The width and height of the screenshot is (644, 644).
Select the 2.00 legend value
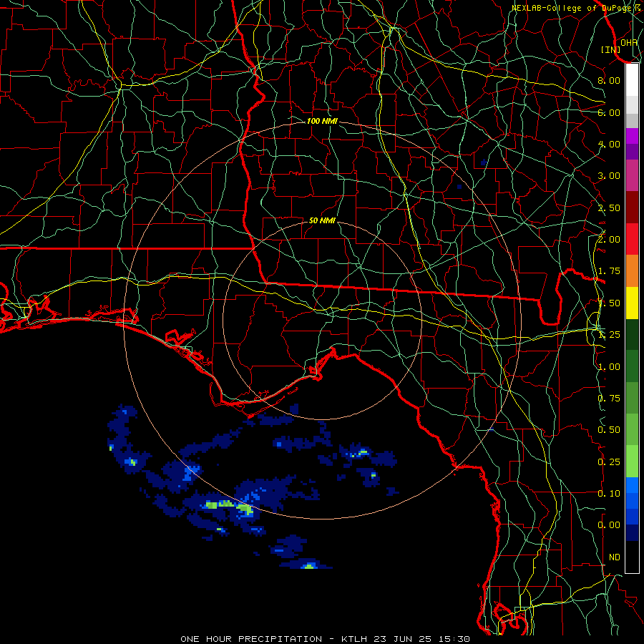coord(609,240)
